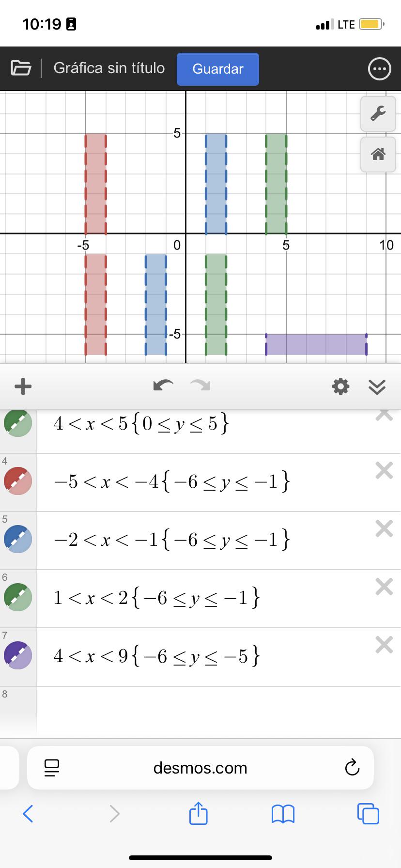This screenshot has width=401, height=868.
Task: Click the Guardar save button
Action: [x=218, y=69]
